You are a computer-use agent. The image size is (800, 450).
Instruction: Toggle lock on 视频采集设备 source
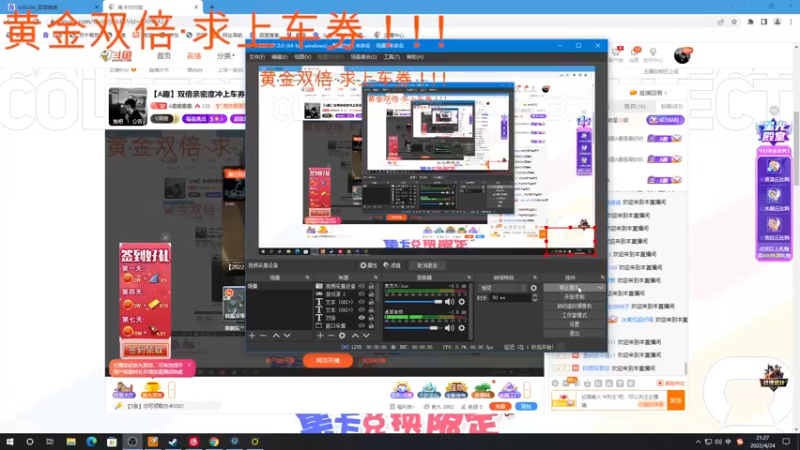371,286
